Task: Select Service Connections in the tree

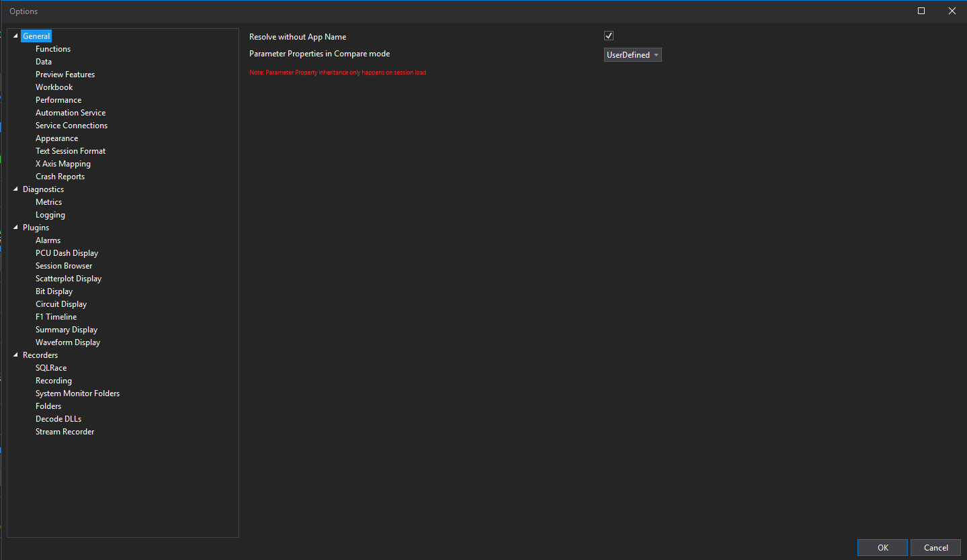Action: tap(71, 126)
